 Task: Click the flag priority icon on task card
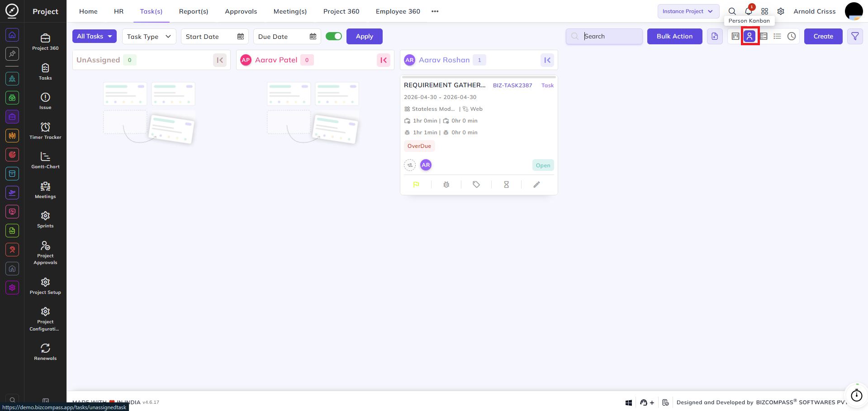click(416, 184)
